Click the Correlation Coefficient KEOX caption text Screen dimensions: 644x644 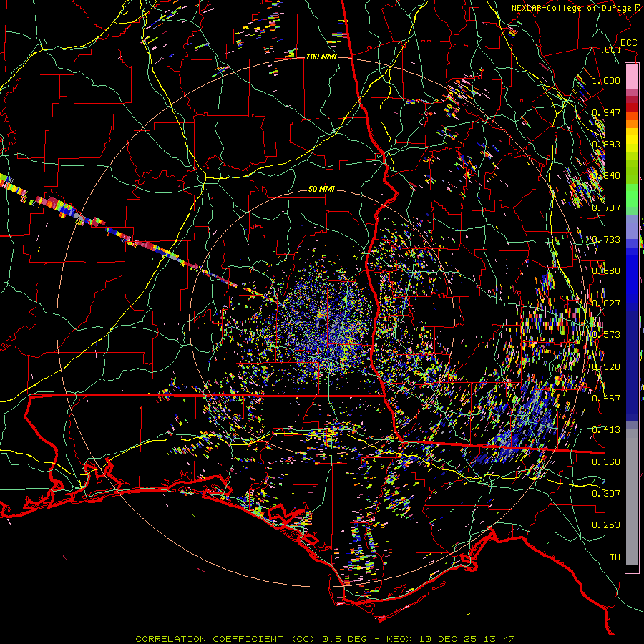click(x=325, y=639)
